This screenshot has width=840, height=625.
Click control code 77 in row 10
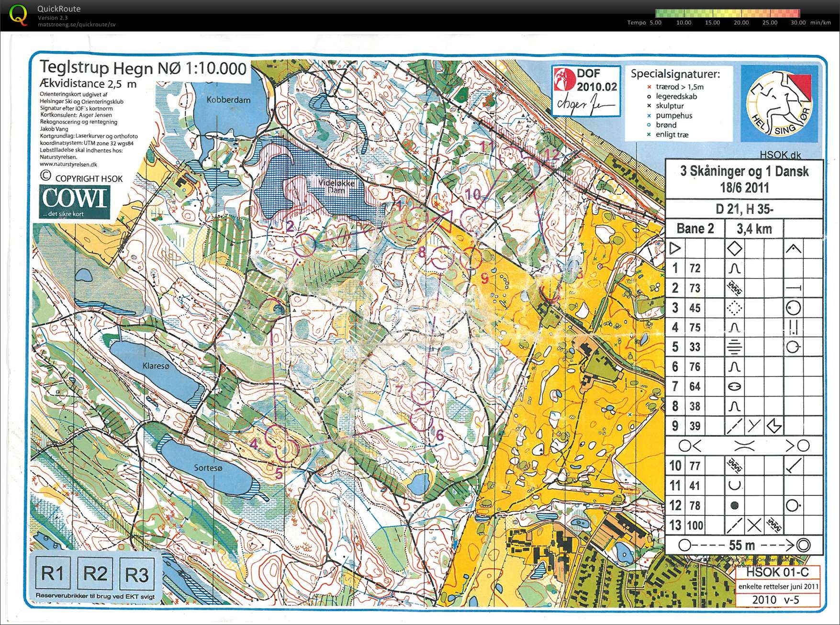click(695, 466)
